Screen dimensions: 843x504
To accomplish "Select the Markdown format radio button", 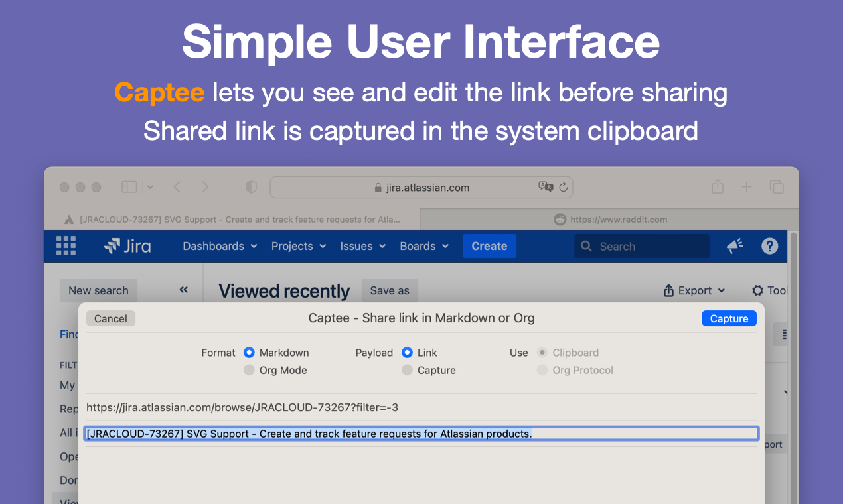I will click(x=249, y=353).
